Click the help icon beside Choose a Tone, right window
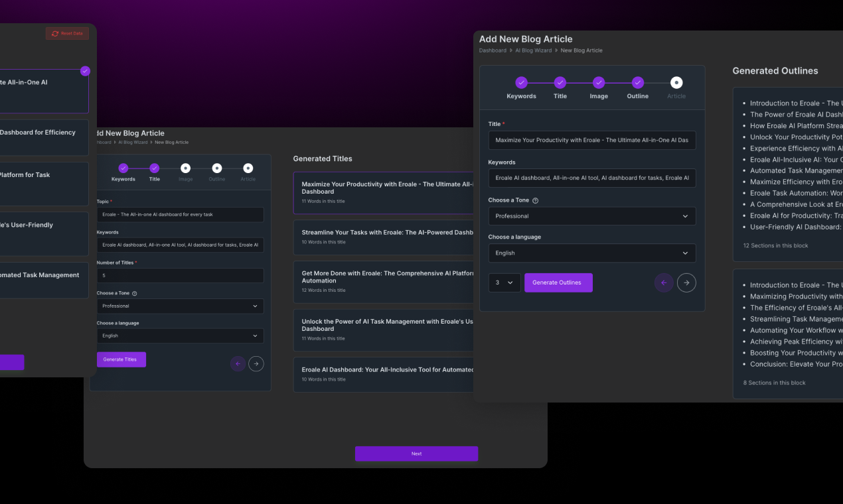Image resolution: width=843 pixels, height=504 pixels. point(536,200)
